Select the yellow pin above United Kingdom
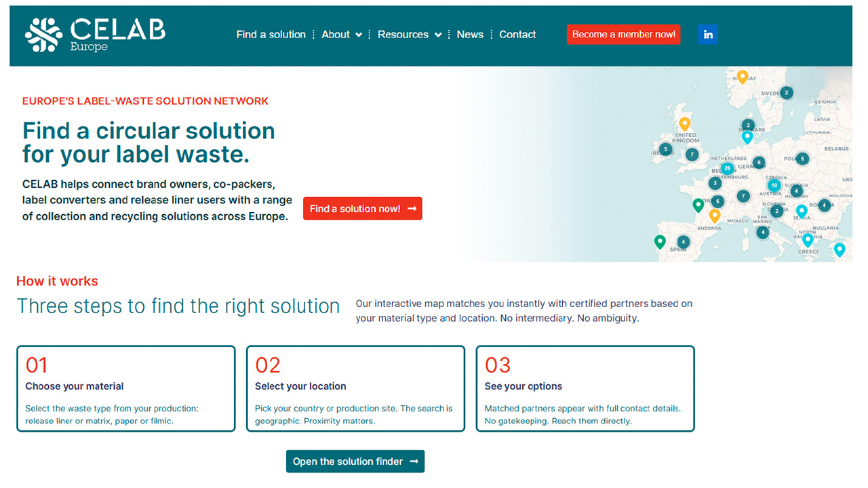The height and width of the screenshot is (488, 868). [685, 124]
